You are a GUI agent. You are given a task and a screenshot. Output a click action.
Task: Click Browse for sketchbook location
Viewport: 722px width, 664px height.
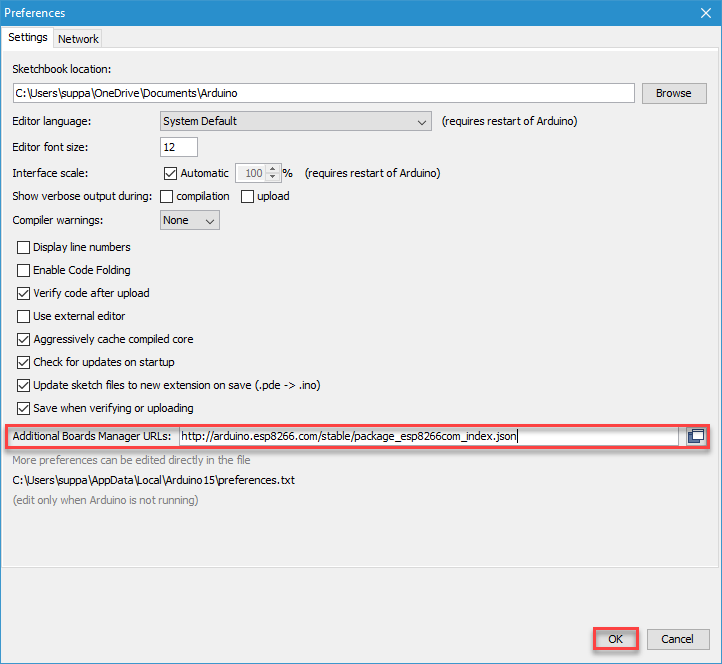point(674,93)
